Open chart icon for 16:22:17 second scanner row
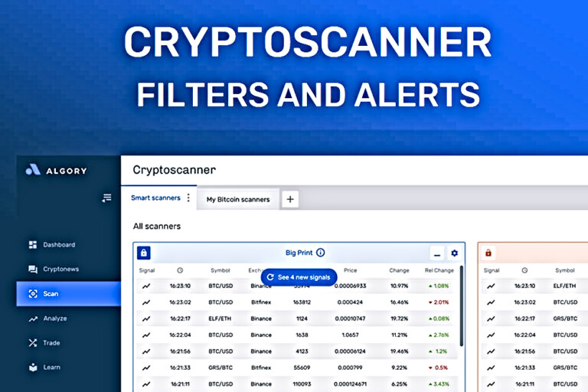588x392 pixels. click(x=491, y=318)
